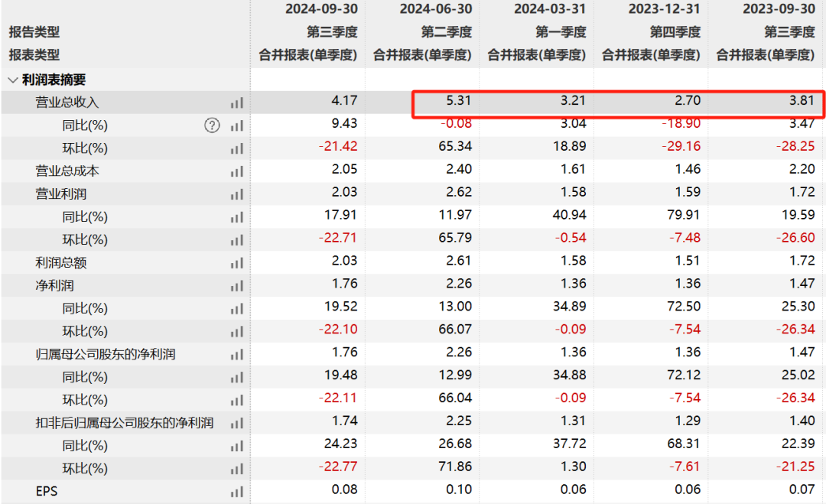Select the EPS row label
The height and width of the screenshot is (504, 826).
click(47, 491)
